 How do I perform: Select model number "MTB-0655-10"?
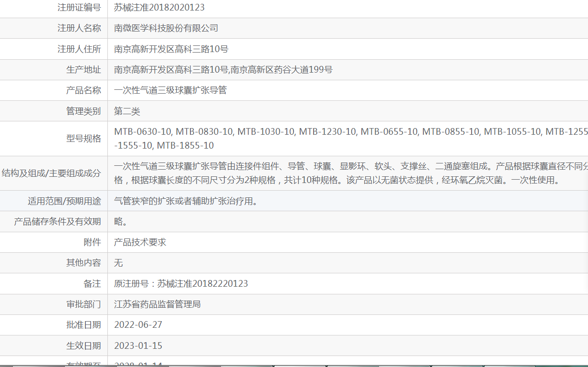[390, 132]
